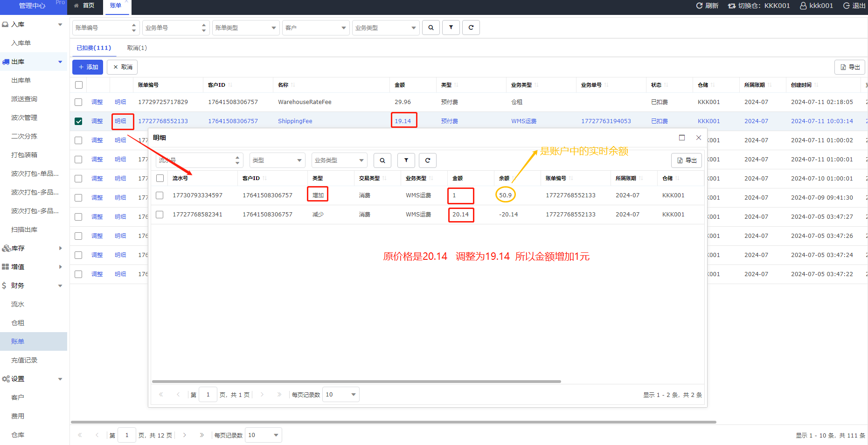Screen dimensions: 868x445
Task: Click the 首页 home tab icon
Action: [x=76, y=6]
